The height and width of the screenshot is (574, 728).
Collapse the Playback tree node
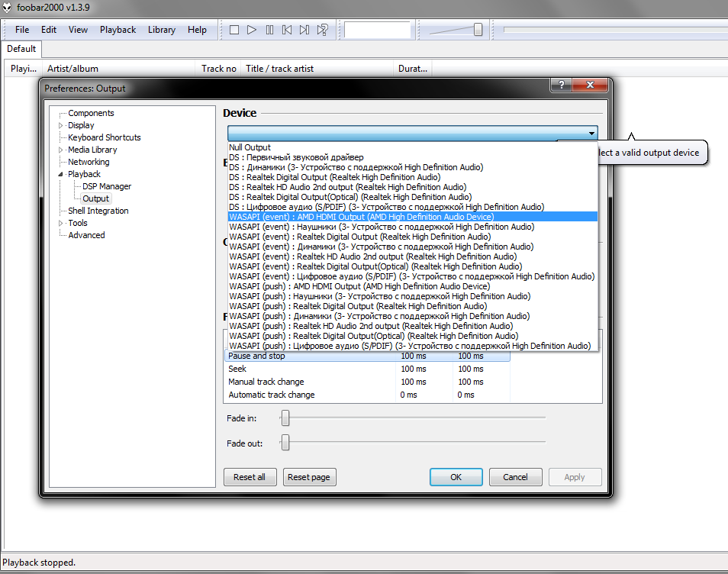(62, 174)
